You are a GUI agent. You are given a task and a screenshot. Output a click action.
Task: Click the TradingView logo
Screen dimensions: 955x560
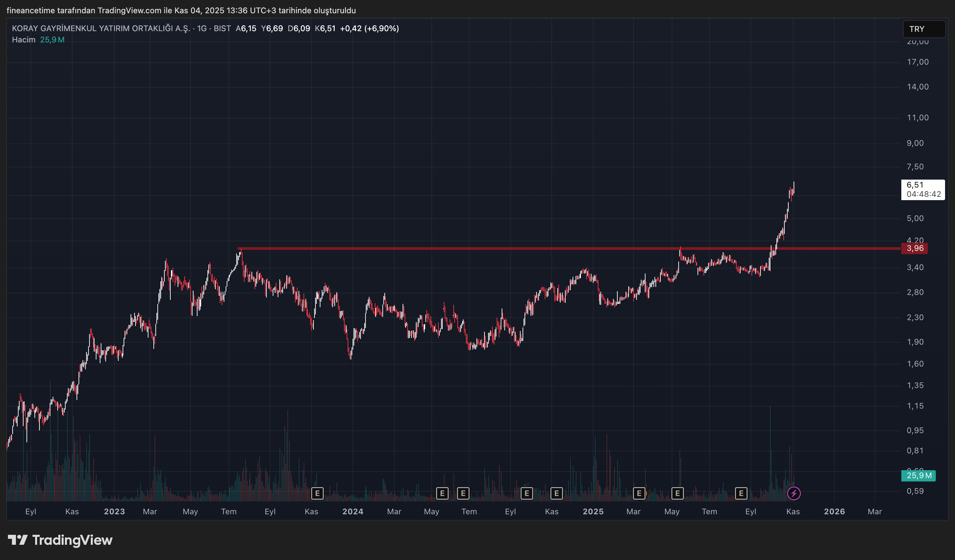point(60,540)
